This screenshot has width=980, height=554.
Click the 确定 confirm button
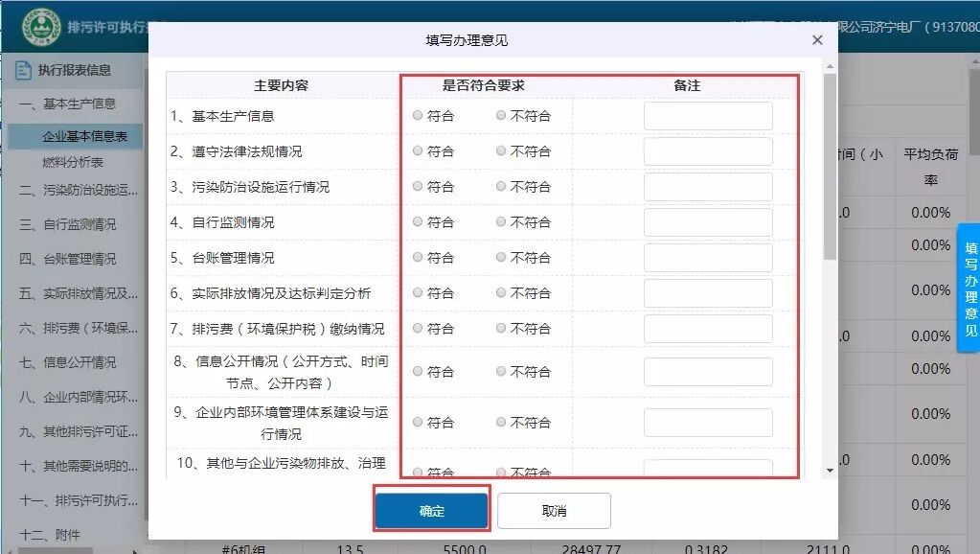click(431, 511)
